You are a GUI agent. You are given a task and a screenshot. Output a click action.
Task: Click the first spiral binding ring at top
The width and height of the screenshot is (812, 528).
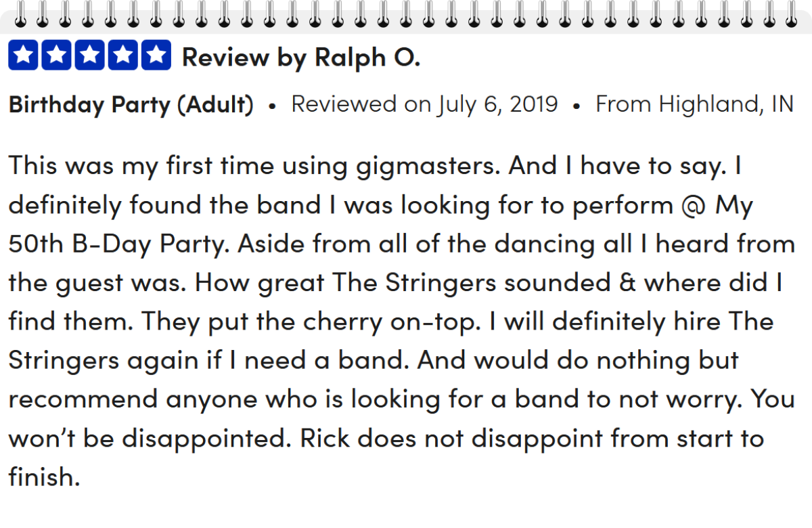coord(20,14)
